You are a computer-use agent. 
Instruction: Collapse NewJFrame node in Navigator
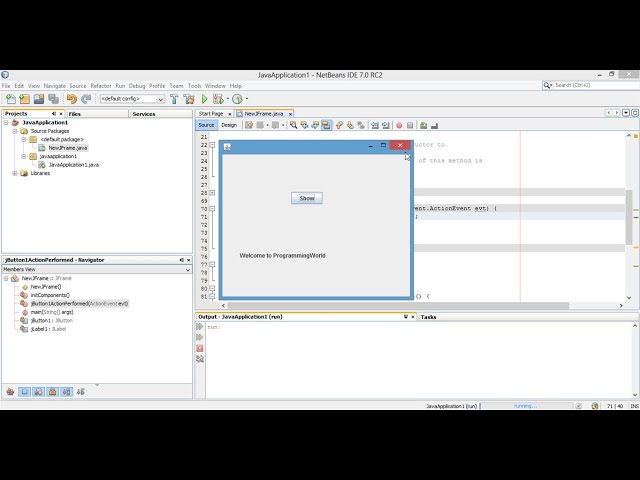click(6, 278)
